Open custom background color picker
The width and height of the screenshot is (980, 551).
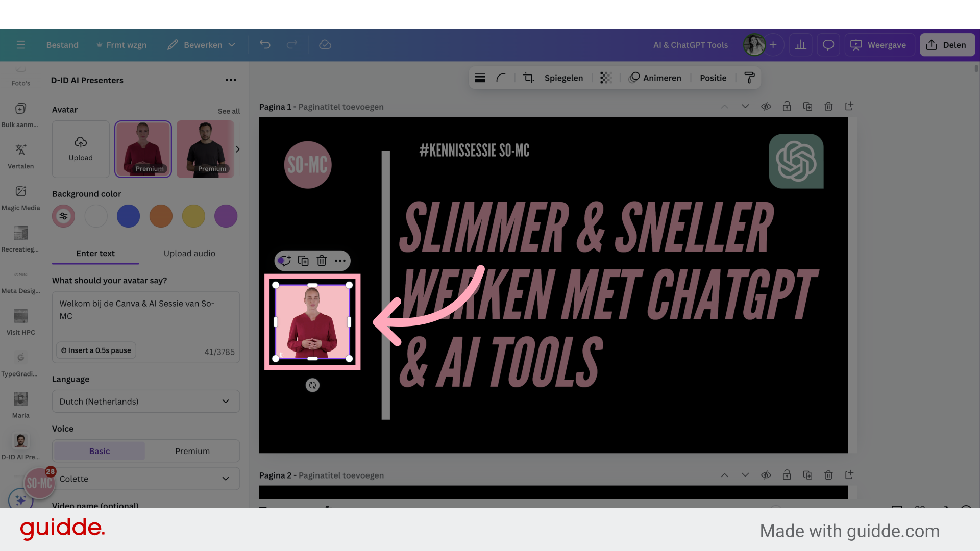[x=63, y=216]
